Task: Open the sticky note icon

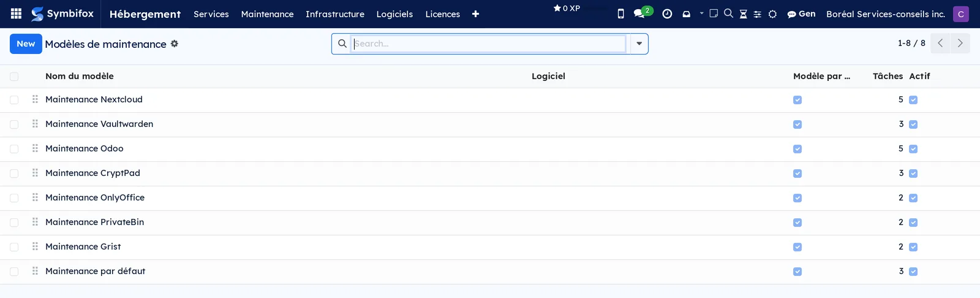Action: pos(714,13)
